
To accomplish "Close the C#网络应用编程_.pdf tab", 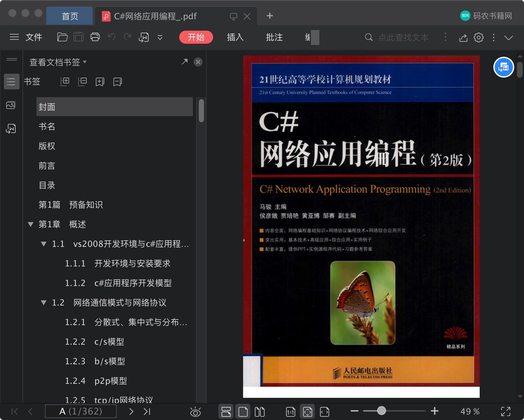I will pyautogui.click(x=247, y=16).
